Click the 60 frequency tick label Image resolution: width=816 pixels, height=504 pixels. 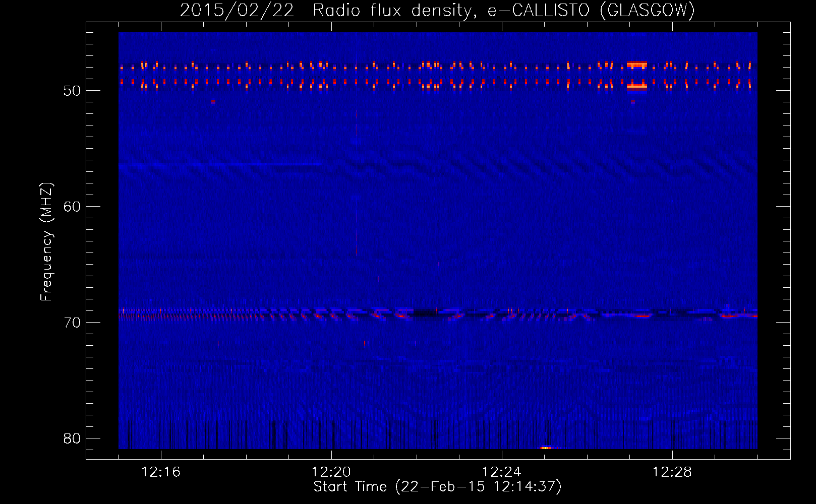(x=72, y=207)
